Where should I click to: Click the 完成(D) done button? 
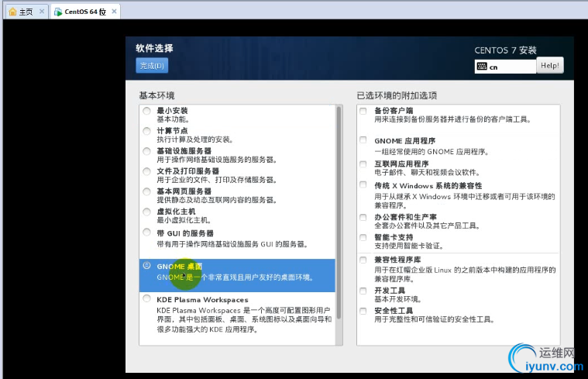152,66
